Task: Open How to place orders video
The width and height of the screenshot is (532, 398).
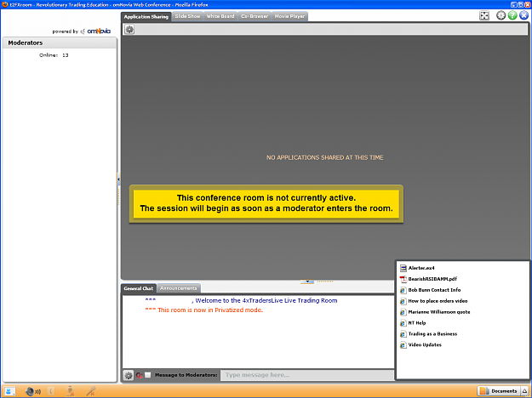Action: pyautogui.click(x=438, y=301)
